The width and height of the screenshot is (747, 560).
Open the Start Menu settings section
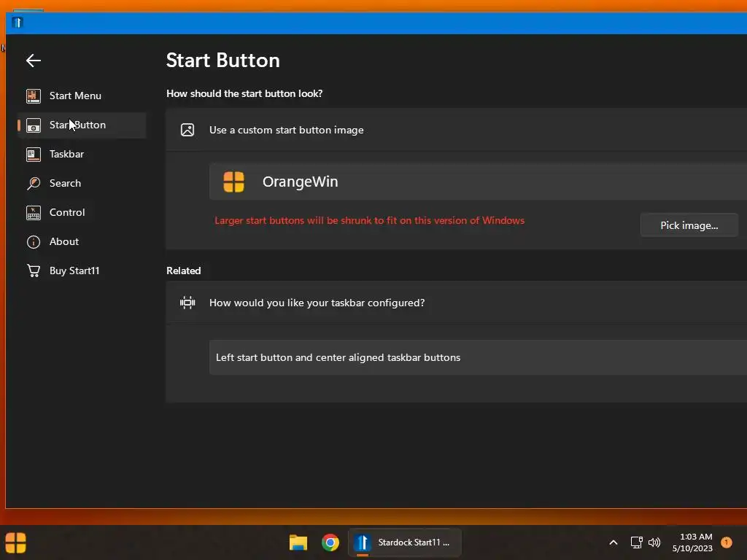82,96
